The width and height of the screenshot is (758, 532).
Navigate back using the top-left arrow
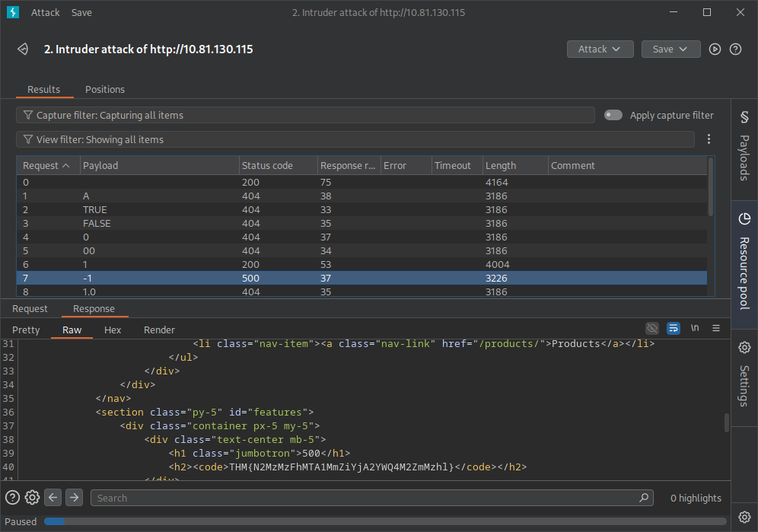tap(22, 49)
